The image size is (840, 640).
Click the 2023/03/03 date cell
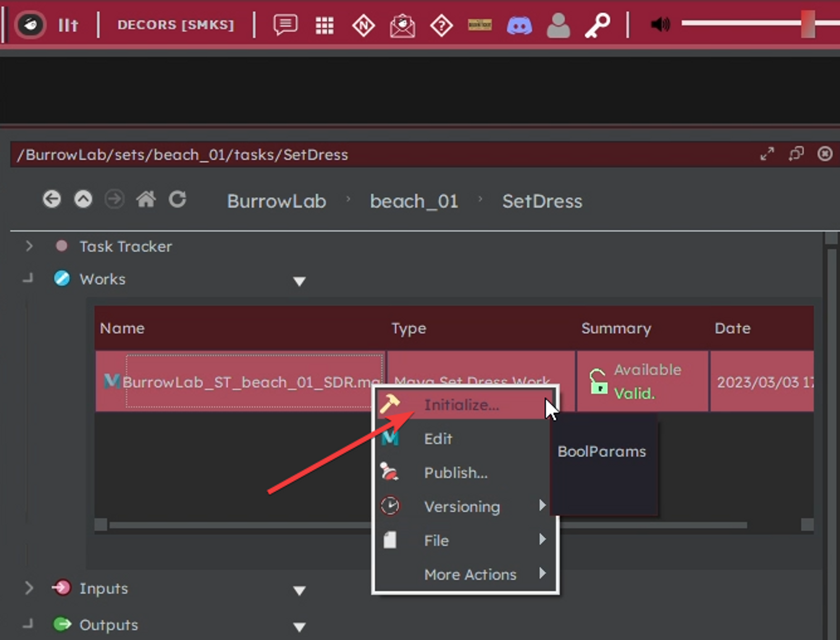tap(762, 381)
